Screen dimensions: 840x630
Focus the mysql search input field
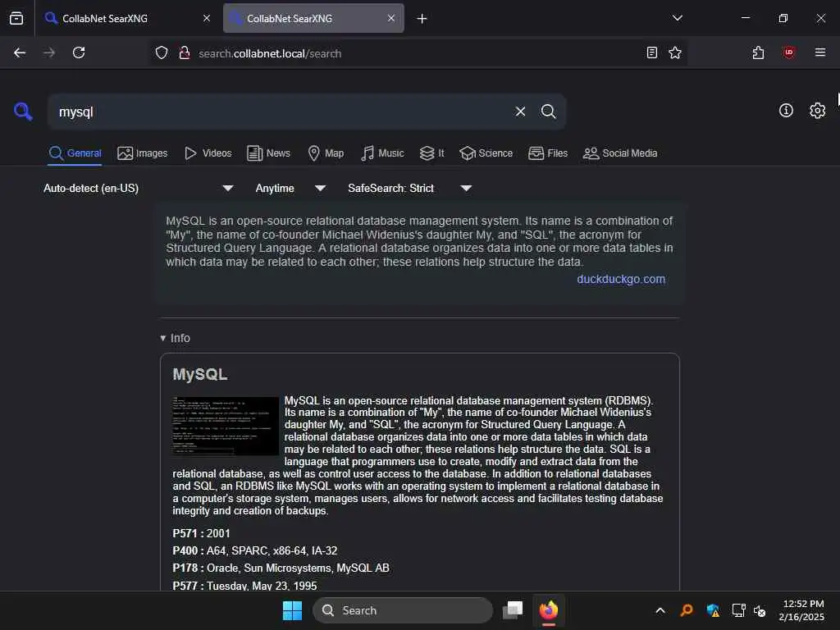281,112
